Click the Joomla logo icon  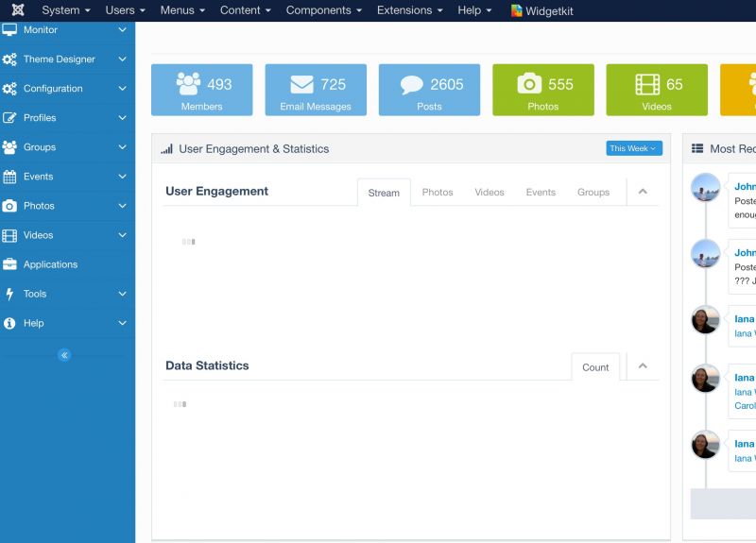(x=17, y=10)
